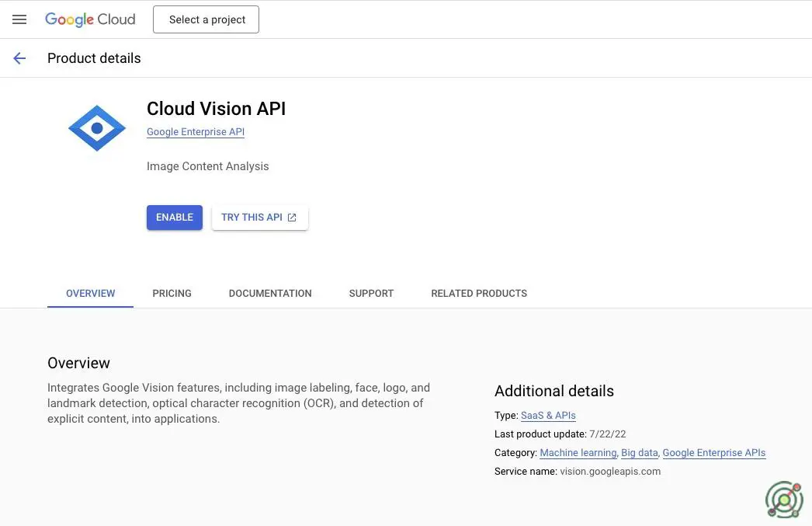Click the Overview section heading

coord(78,363)
